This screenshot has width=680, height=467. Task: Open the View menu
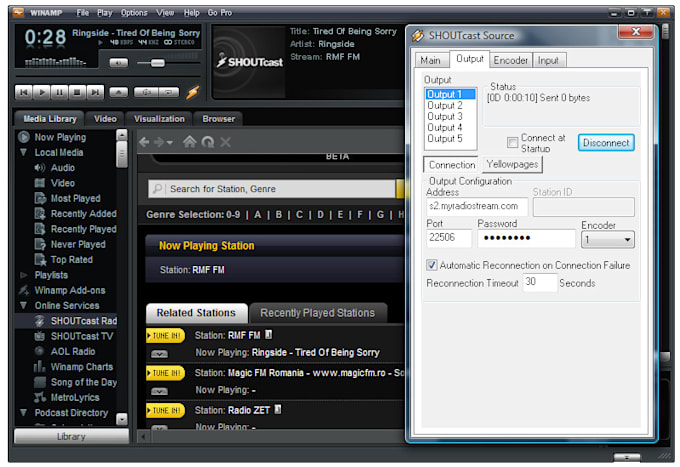click(x=165, y=13)
